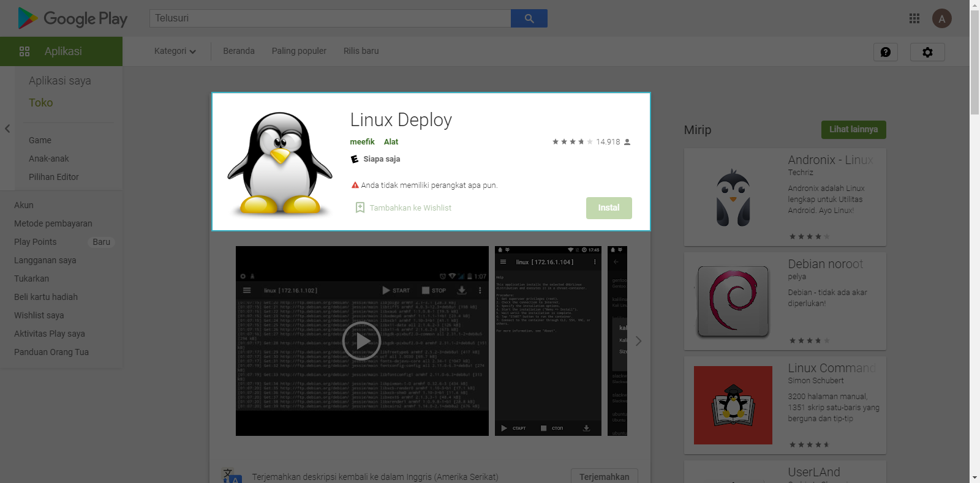Open Pilihan Editor

tap(54, 177)
